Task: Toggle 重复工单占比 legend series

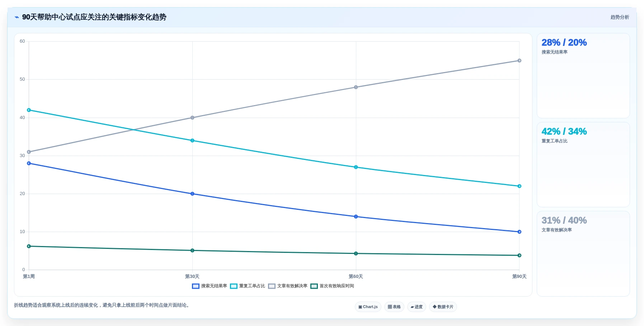Action: pos(248,286)
